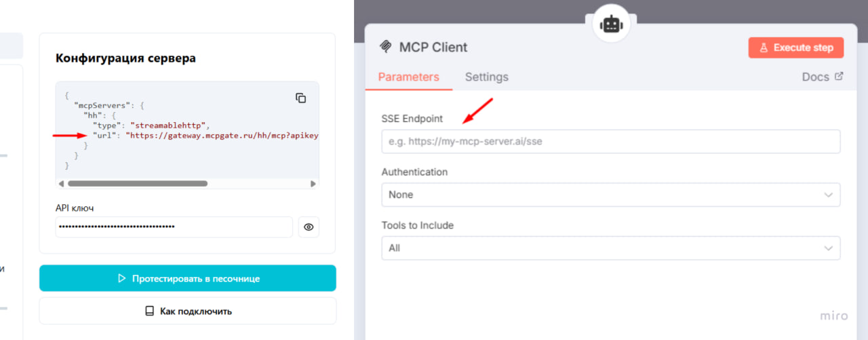This screenshot has width=868, height=340.
Task: Click the Authentication dropdown chevron arrow
Action: pyautogui.click(x=829, y=195)
